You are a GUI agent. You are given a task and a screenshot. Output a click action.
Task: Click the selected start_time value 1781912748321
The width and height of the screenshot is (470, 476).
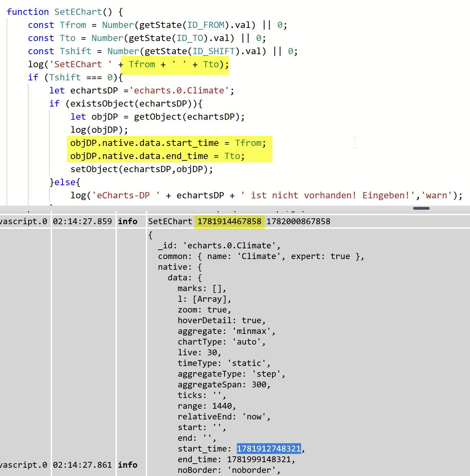point(269,448)
